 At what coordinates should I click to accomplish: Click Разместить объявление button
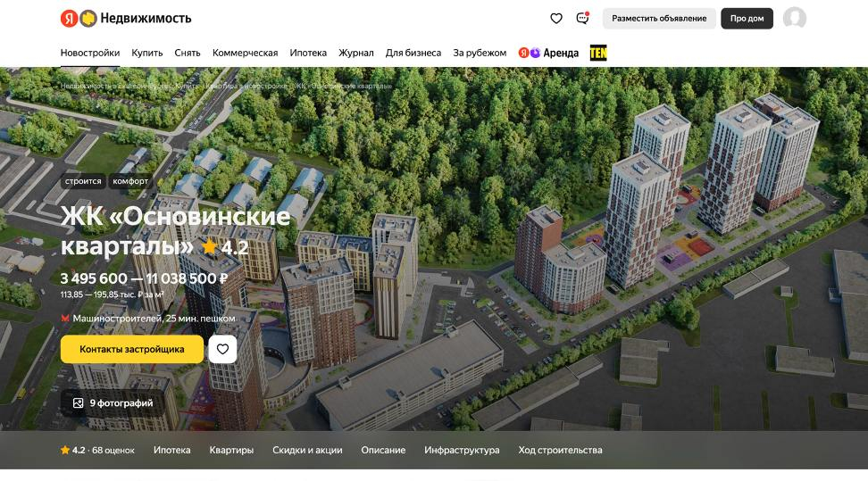(659, 18)
